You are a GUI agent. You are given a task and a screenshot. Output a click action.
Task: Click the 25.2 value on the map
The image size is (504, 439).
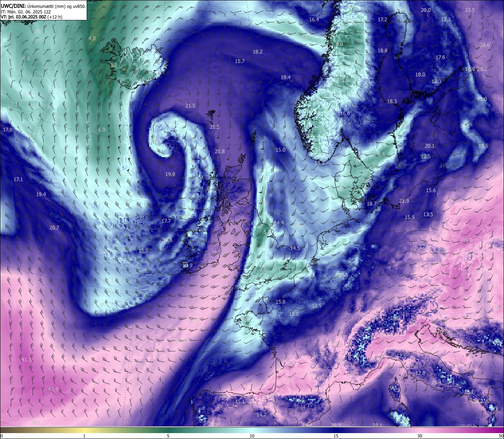482,69
